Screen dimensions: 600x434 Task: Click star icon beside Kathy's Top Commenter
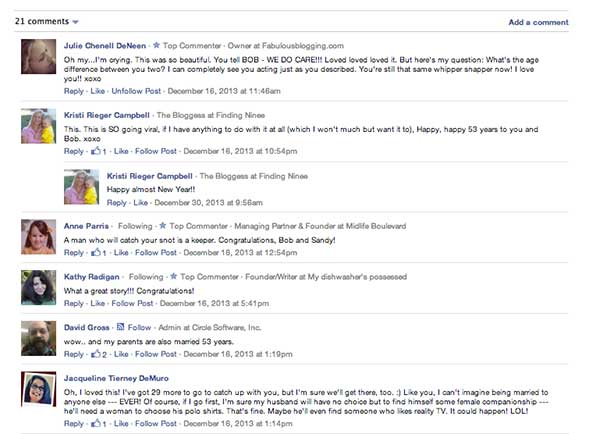173,276
